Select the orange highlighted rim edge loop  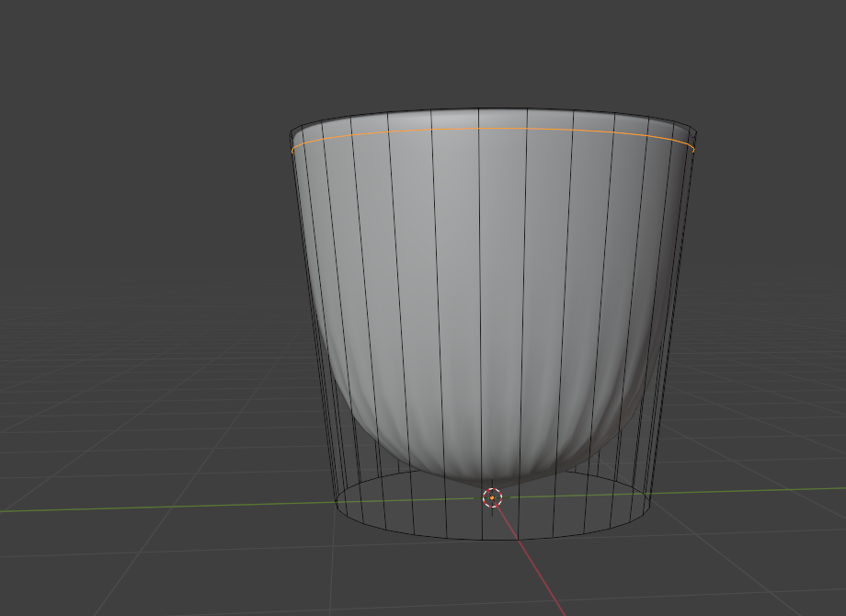pyautogui.click(x=493, y=129)
